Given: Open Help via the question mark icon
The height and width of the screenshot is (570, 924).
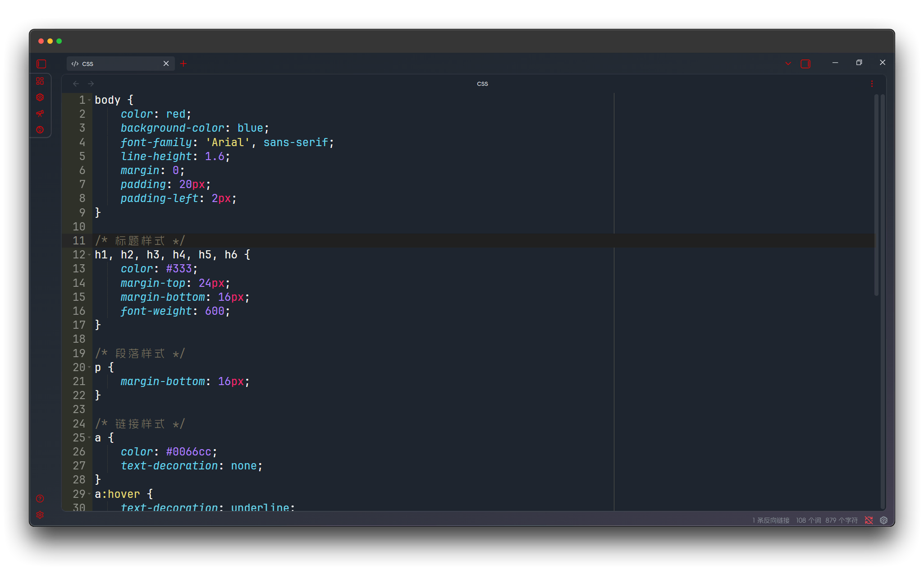Looking at the screenshot, I should [x=40, y=499].
